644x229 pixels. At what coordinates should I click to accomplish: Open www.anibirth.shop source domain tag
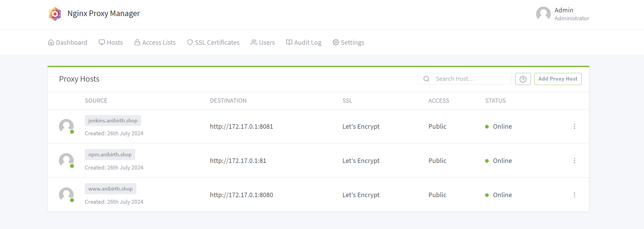point(111,189)
